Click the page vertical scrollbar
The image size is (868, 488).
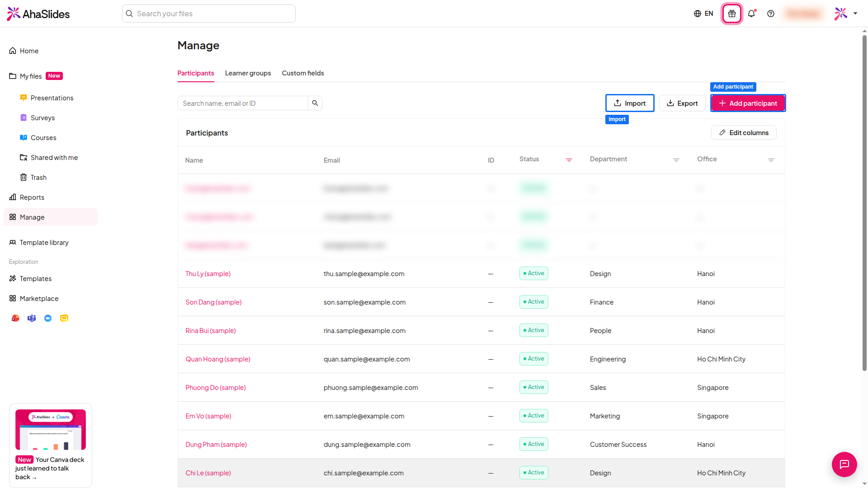pyautogui.click(x=864, y=203)
